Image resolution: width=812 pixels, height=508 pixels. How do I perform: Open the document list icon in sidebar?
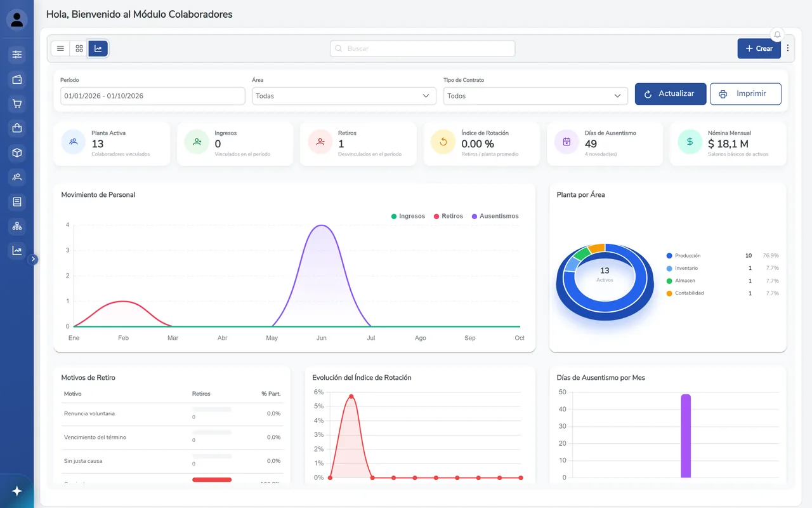(x=17, y=202)
